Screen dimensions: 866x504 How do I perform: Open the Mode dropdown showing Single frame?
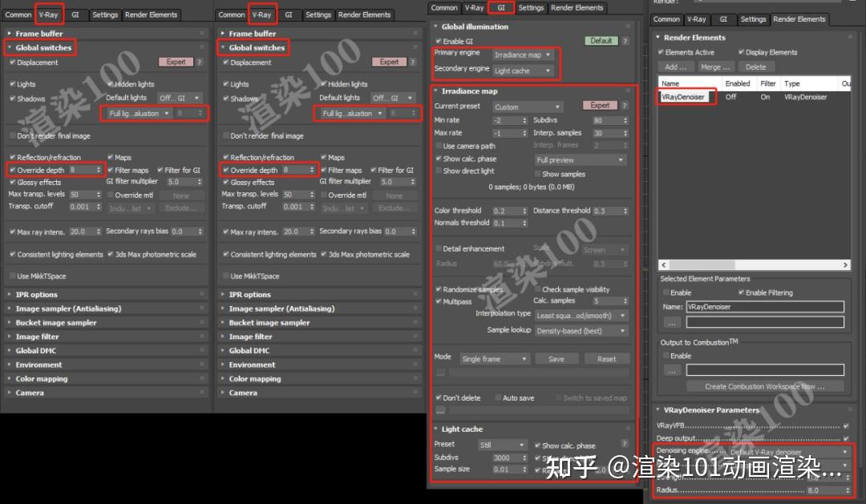point(495,358)
